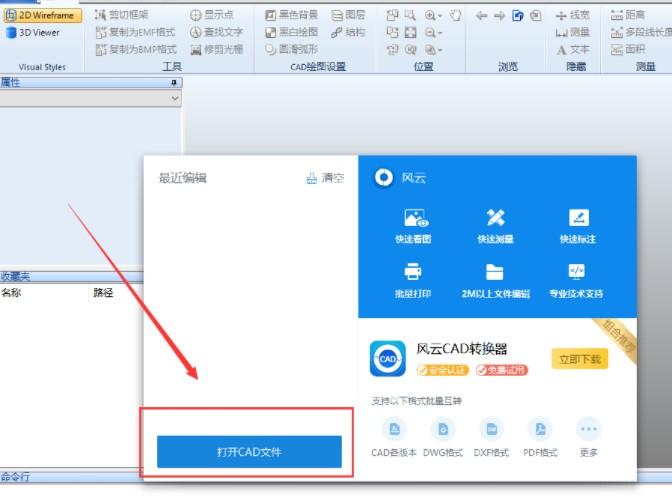Toggle 线宽 line width display
The height and width of the screenshot is (499, 672).
point(572,15)
